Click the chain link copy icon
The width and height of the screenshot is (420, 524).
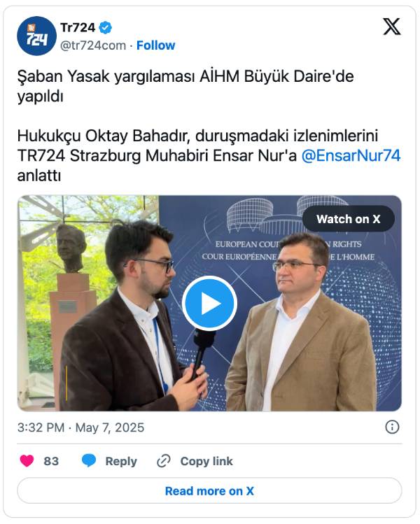coord(164,461)
